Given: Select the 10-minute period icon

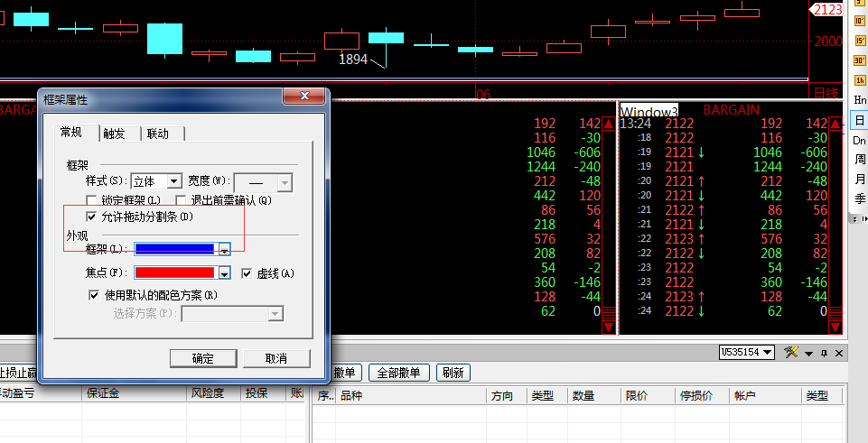Looking at the screenshot, I should coord(859,21).
